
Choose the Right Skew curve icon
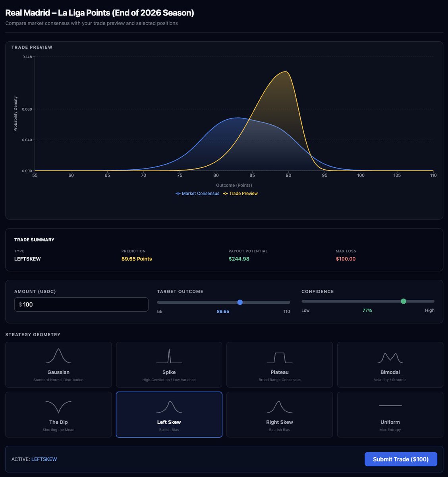tap(280, 407)
